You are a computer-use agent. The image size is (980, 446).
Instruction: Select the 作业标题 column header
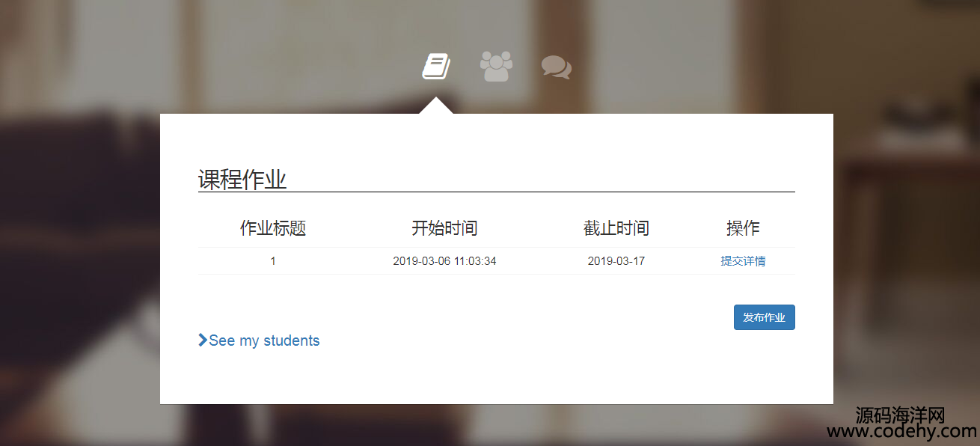point(273,228)
